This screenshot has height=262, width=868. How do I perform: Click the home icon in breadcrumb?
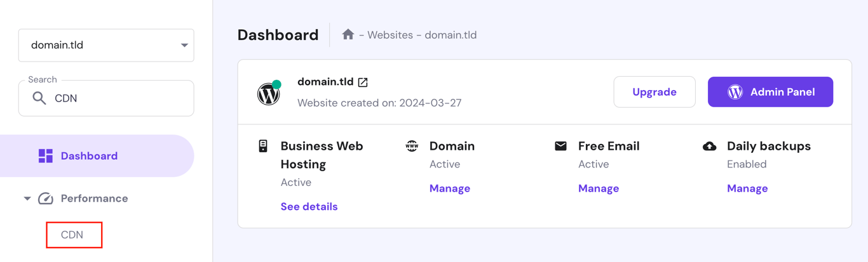(348, 34)
